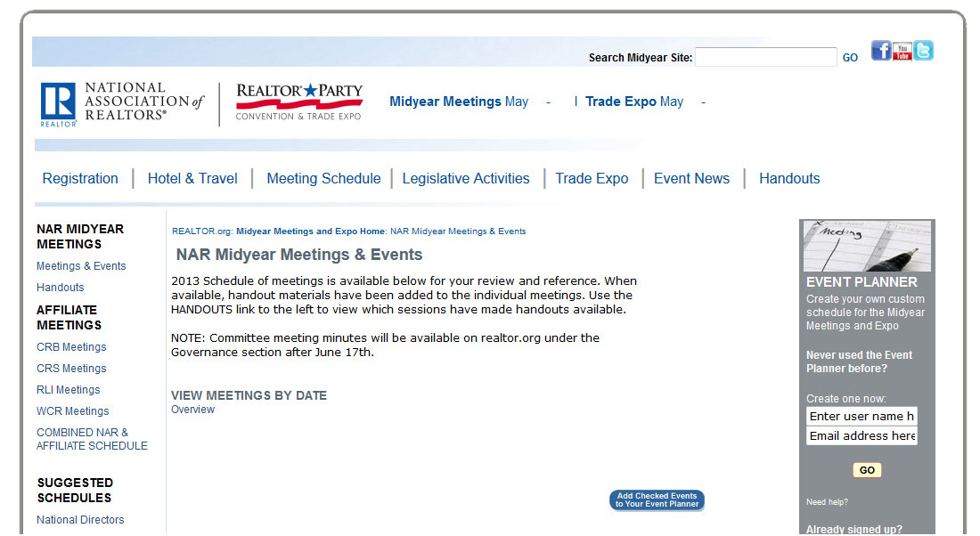Open the Need help? link
The width and height of the screenshot is (980, 536).
click(827, 502)
